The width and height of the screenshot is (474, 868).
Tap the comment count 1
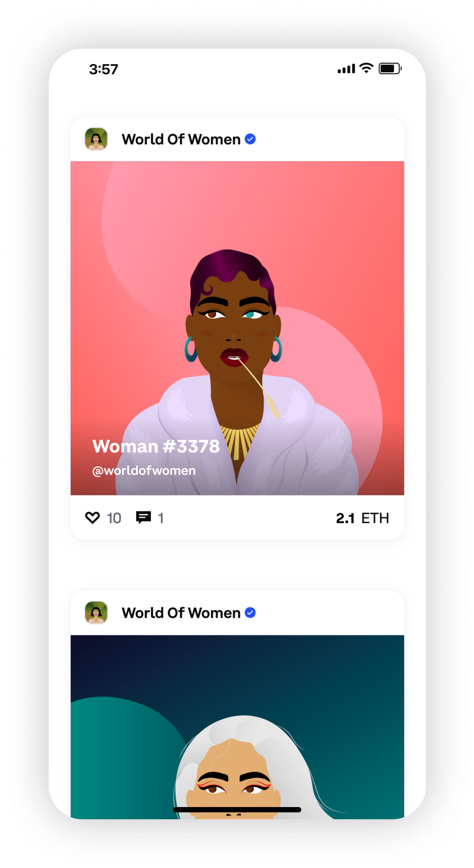pyautogui.click(x=161, y=518)
